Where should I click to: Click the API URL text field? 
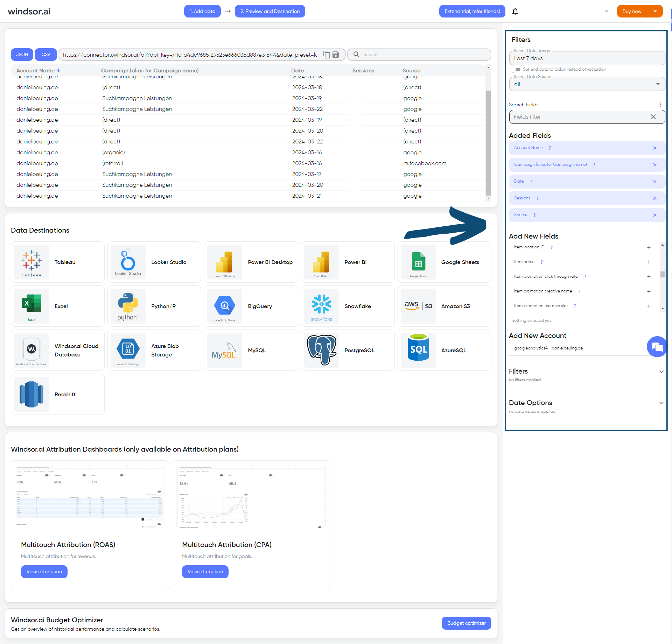(190, 55)
